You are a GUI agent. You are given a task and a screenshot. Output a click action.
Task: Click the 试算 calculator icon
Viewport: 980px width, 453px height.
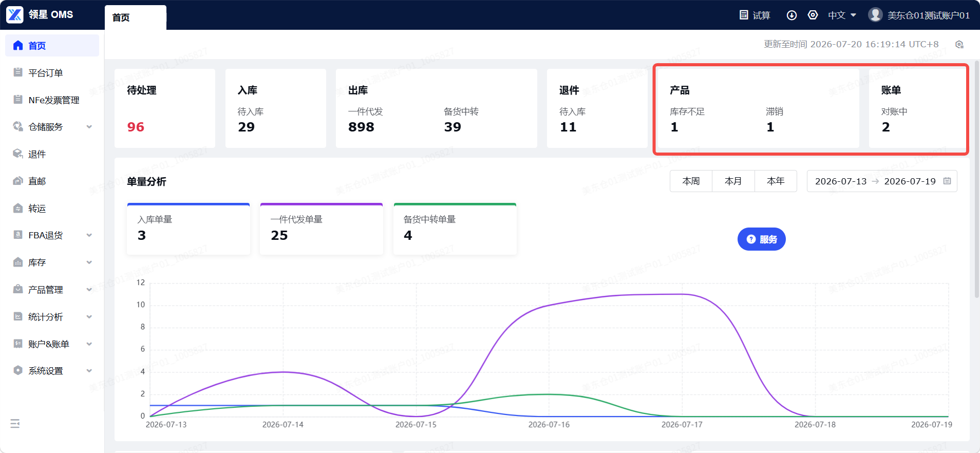pos(744,15)
